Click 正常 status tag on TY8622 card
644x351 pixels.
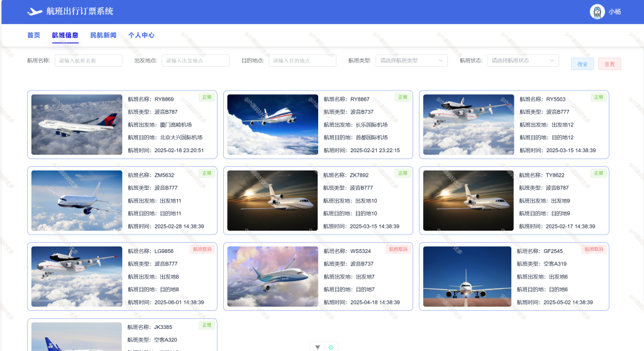coord(599,174)
